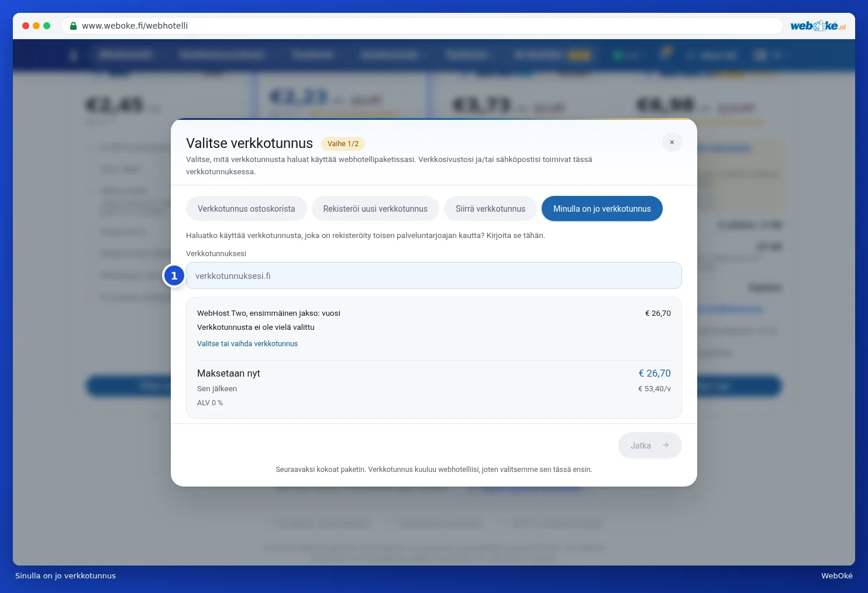Open Valitse tai vaihda verkkotunnus link
The width and height of the screenshot is (868, 593).
click(247, 344)
